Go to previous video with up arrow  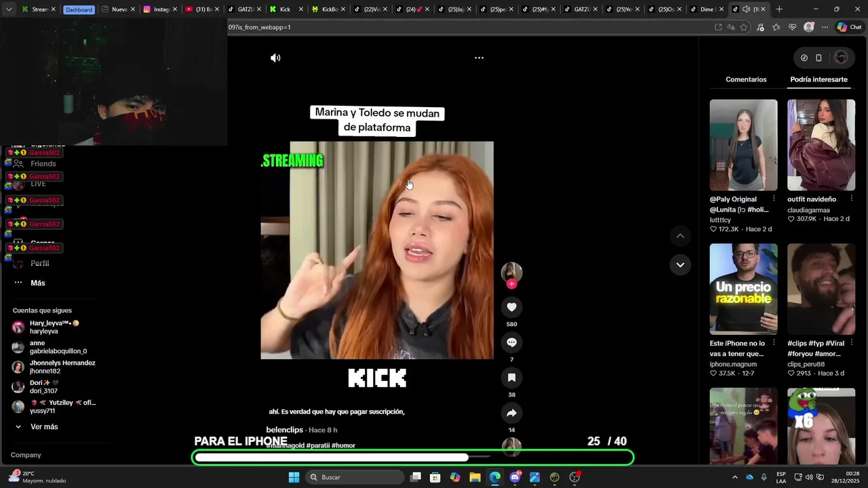pos(680,236)
